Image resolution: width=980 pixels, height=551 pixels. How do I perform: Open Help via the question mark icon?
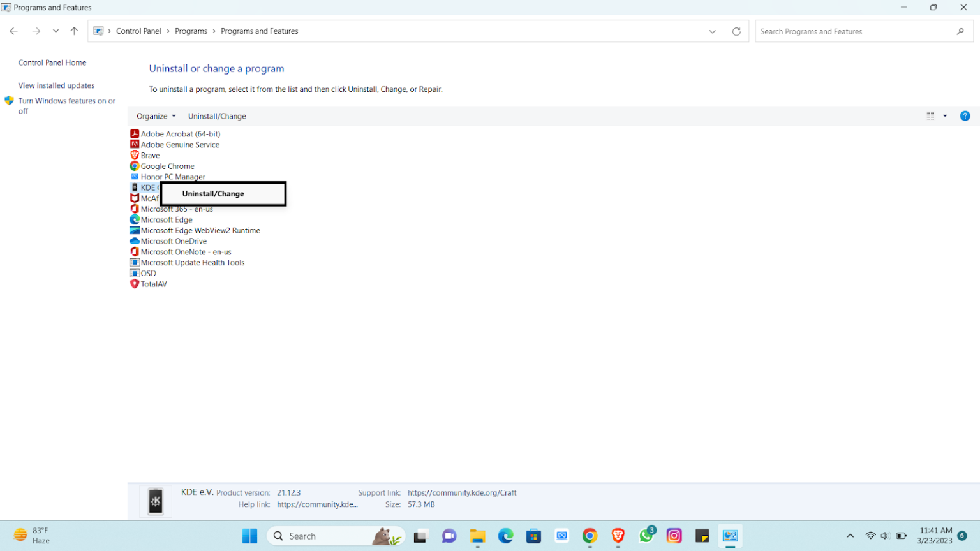(965, 115)
